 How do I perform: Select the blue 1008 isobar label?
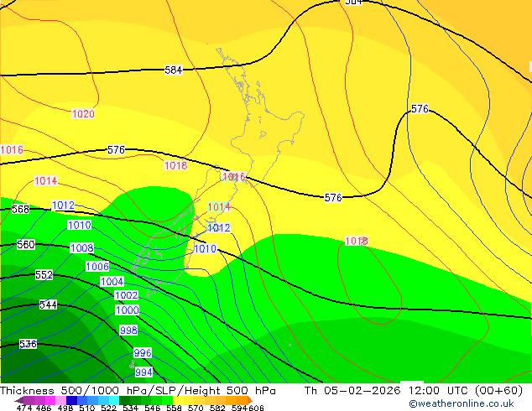[81, 248]
